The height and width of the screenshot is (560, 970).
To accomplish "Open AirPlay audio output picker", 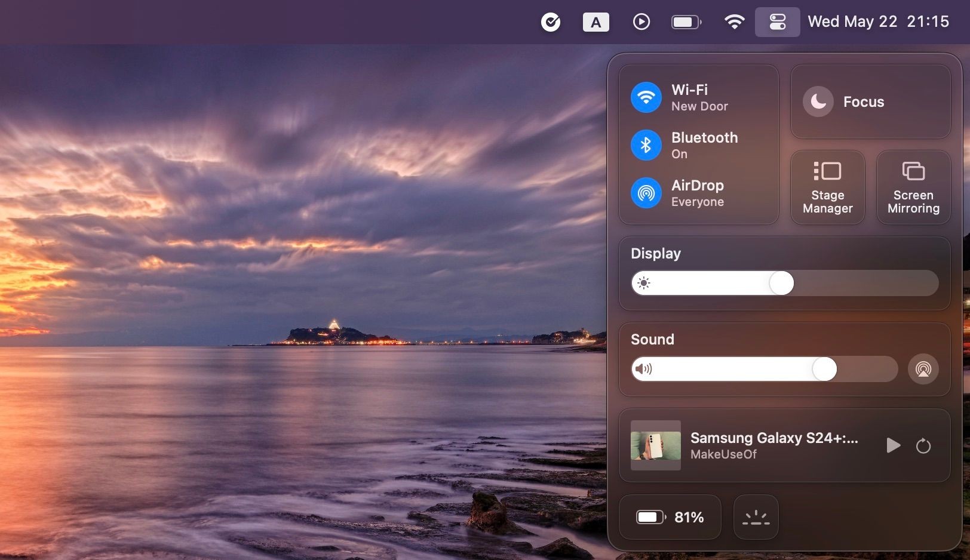I will tap(923, 369).
